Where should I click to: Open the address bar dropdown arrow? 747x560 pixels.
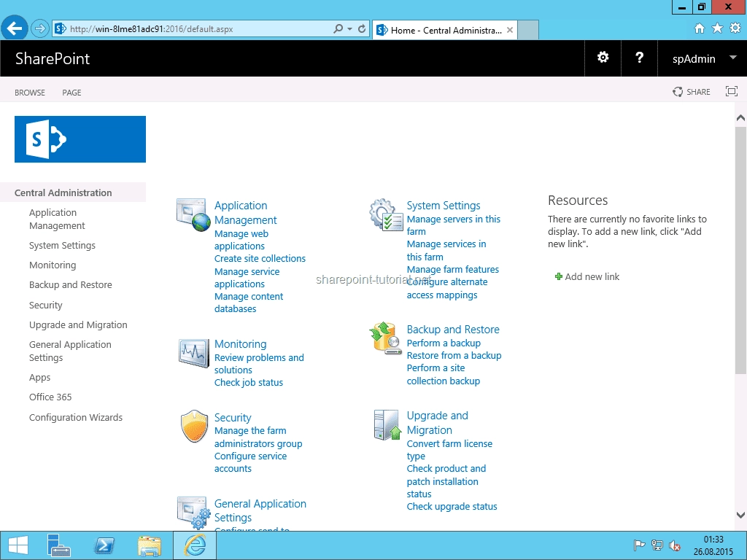[x=349, y=29]
